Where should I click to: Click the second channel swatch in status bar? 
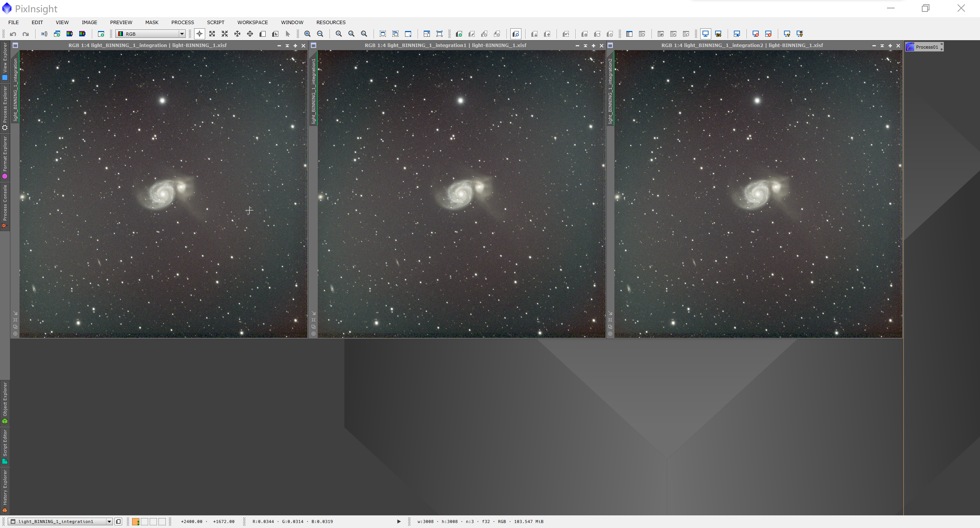(x=144, y=521)
